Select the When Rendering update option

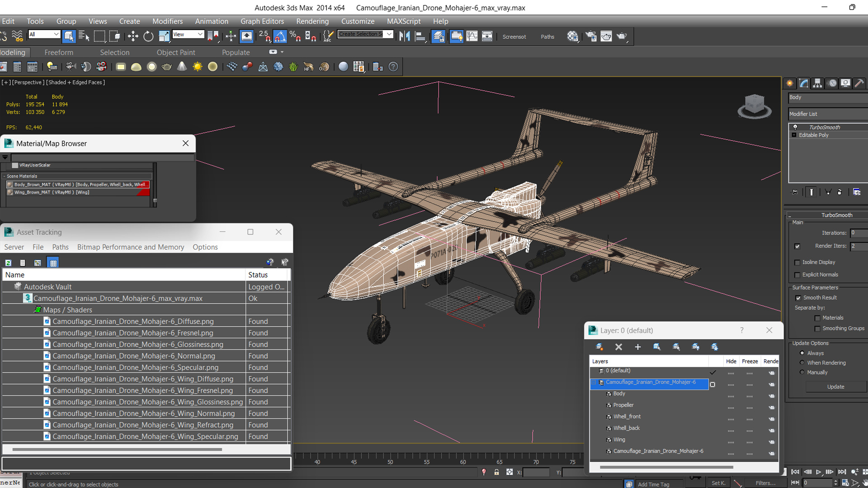802,362
